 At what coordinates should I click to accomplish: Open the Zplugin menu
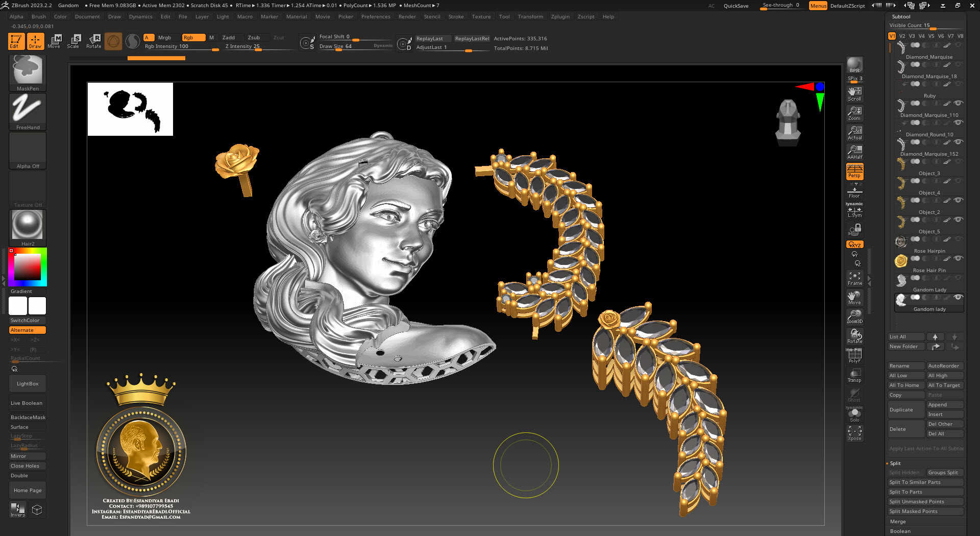[x=560, y=16]
